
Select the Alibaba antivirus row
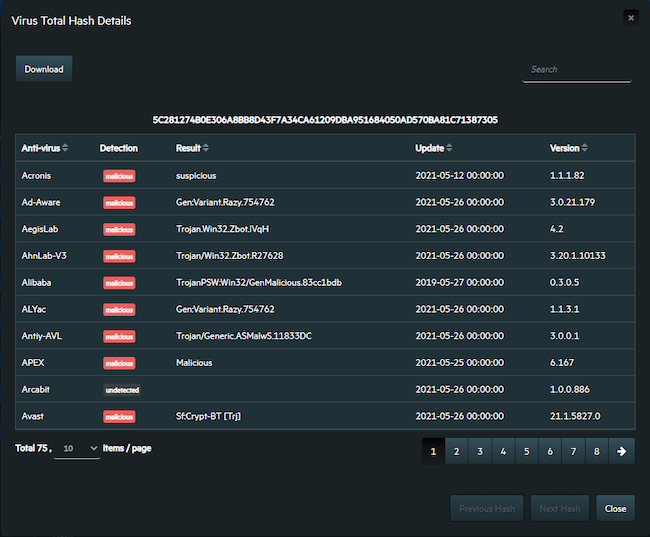[36, 282]
